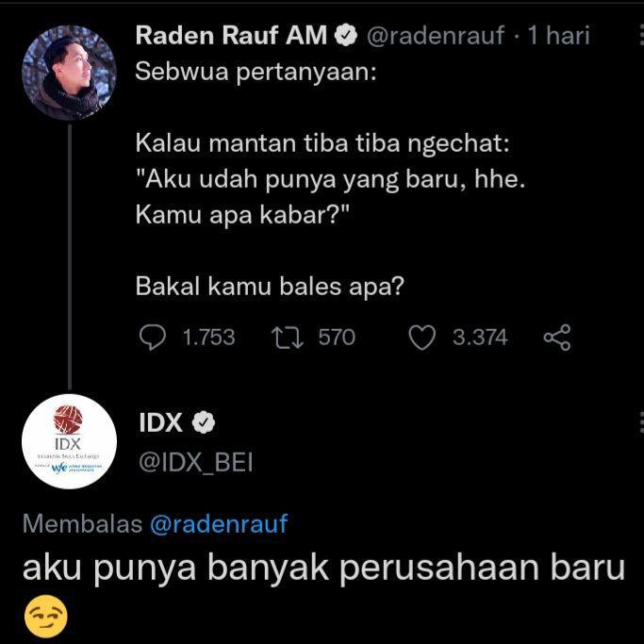
Task: Click the Raden Rauf AM display name
Action: click(231, 35)
